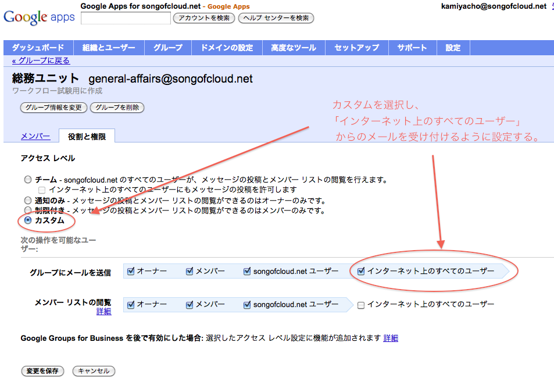The image size is (554, 392).
Task: Follow the « グループに戻る link
Action: click(x=41, y=60)
